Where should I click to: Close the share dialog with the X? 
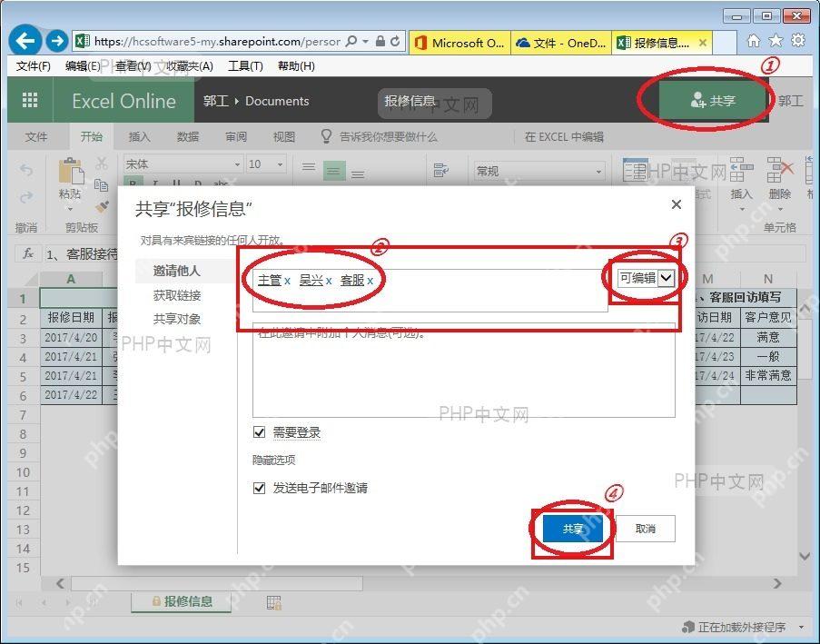[x=677, y=204]
